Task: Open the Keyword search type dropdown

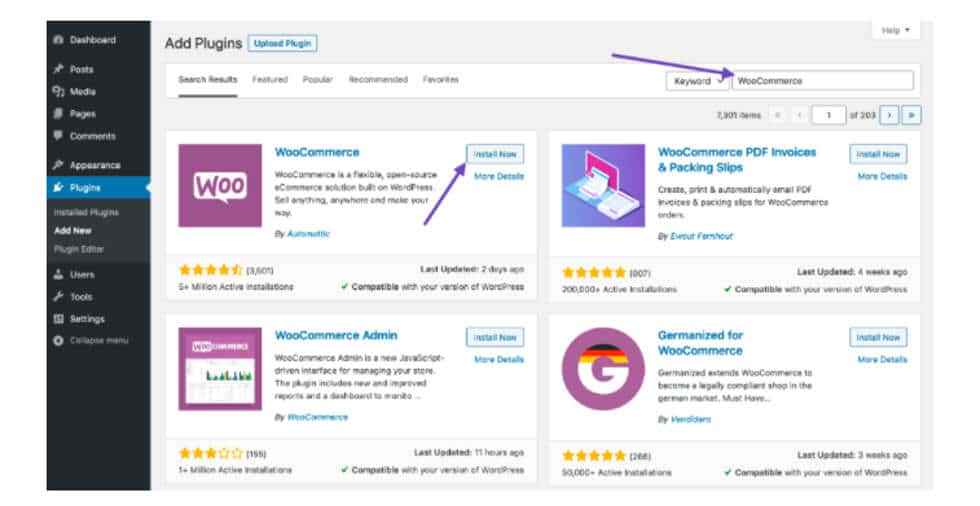Action: [x=698, y=81]
